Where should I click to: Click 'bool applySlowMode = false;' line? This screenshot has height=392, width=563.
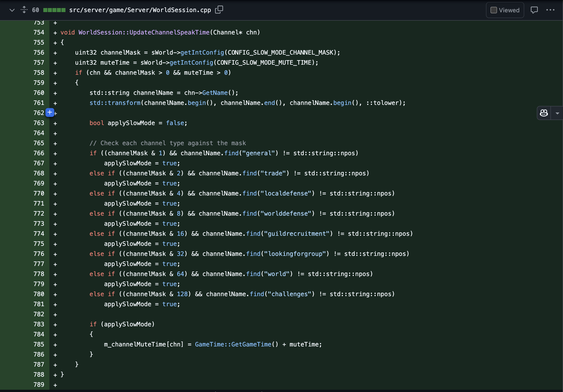[138, 123]
